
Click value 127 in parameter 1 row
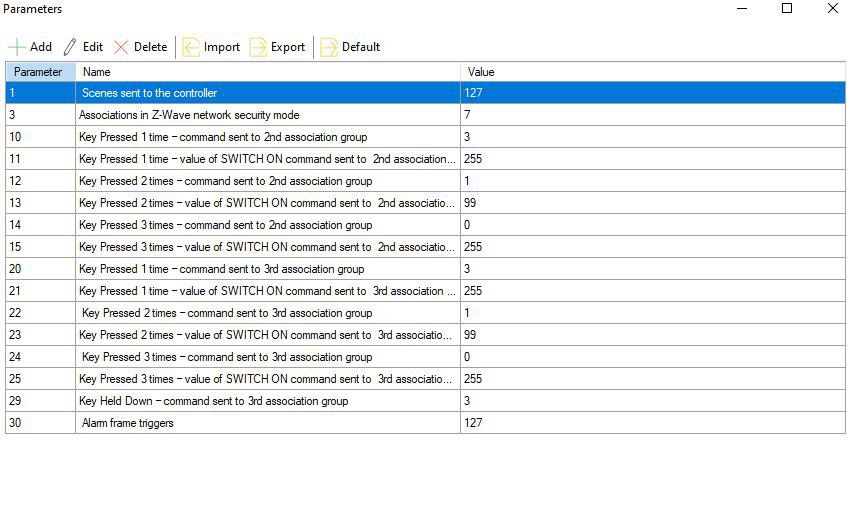point(473,93)
